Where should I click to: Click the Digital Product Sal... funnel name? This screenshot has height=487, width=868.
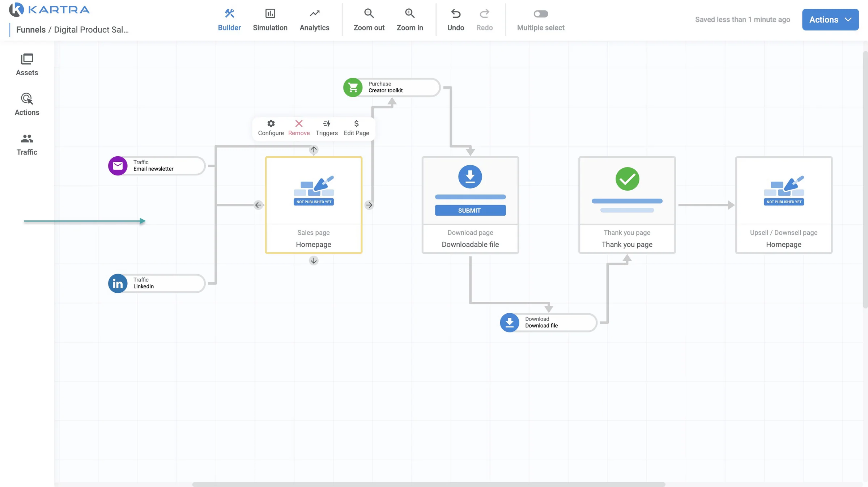(x=92, y=30)
